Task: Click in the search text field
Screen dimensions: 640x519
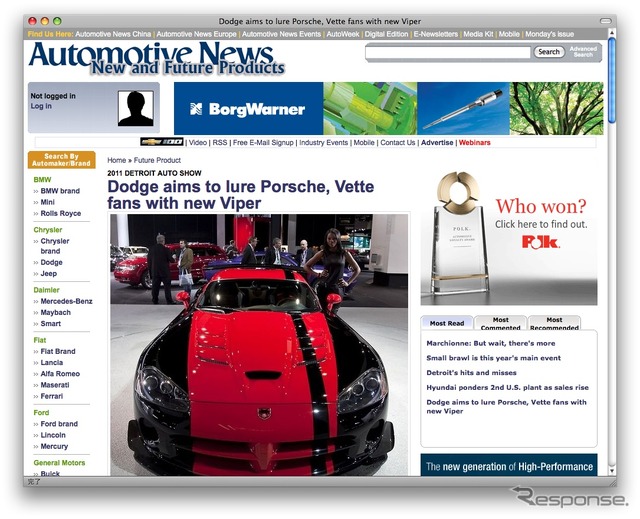Action: point(448,52)
